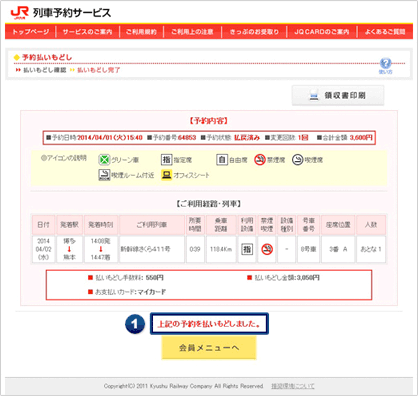Image resolution: width=419 pixels, height=396 pixels.
Task: Click the car number cell 8号車
Action: 308,249
